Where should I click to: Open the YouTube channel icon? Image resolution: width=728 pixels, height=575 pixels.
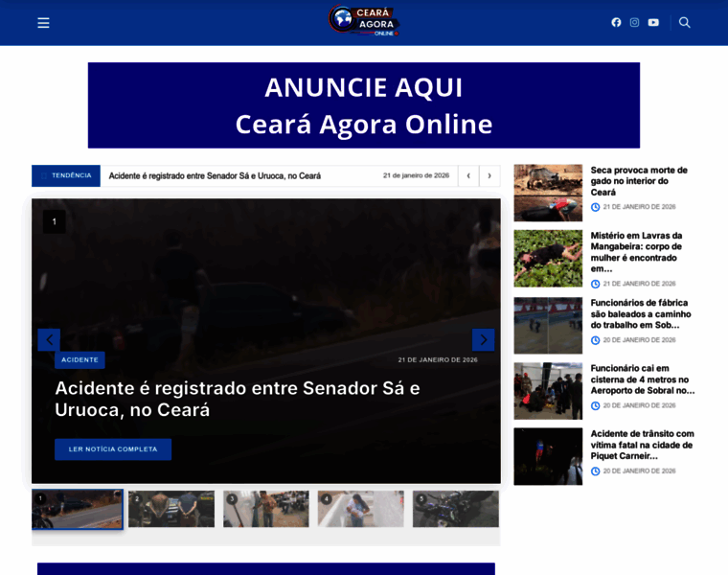(x=653, y=23)
